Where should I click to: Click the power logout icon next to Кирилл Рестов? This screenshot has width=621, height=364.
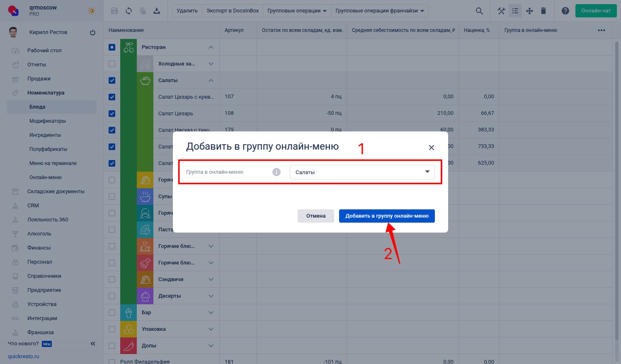tap(92, 32)
